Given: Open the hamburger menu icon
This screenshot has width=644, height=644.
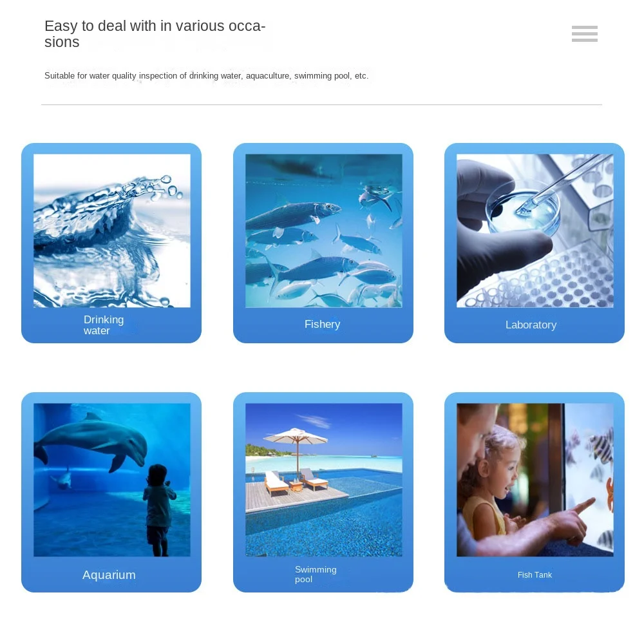Looking at the screenshot, I should [x=585, y=33].
